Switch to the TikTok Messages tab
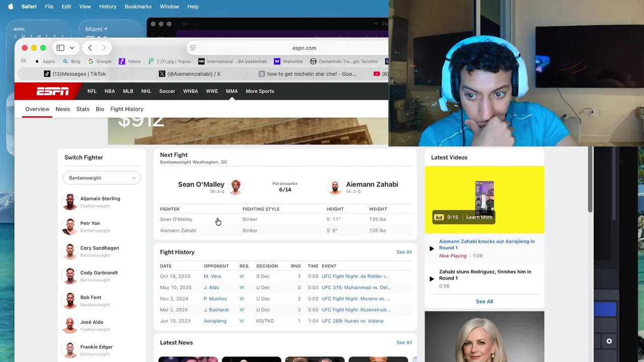The width and height of the screenshot is (644, 362). coord(75,74)
